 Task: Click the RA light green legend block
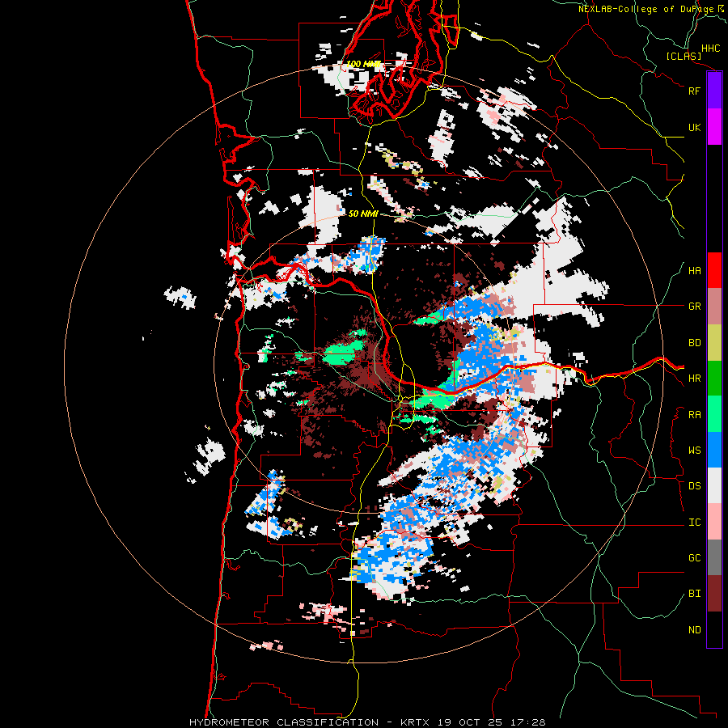pos(714,414)
